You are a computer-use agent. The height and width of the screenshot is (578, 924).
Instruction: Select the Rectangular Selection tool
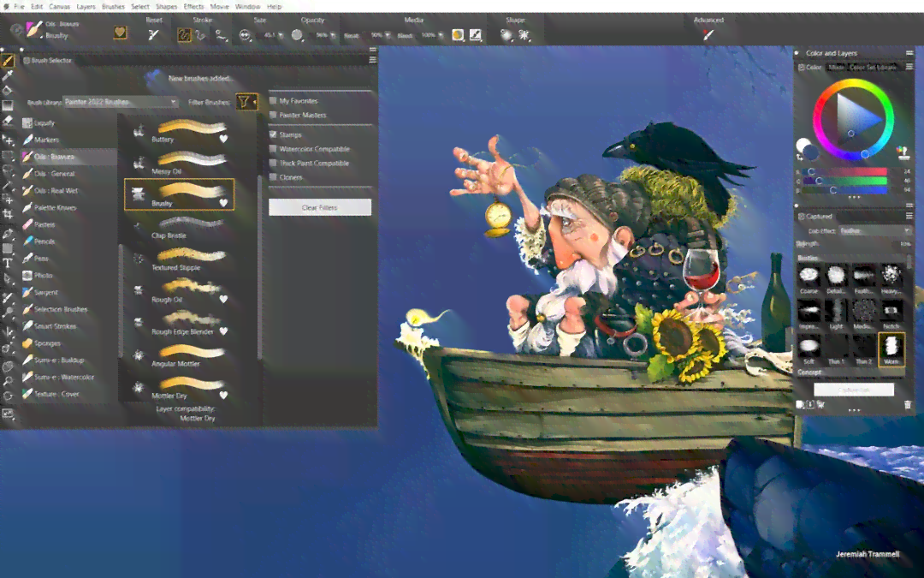click(x=7, y=156)
